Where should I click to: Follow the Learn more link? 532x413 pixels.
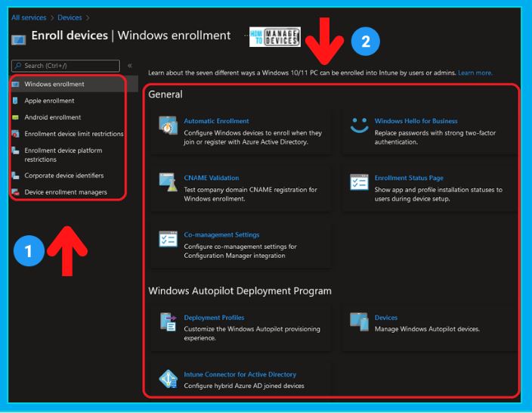[x=475, y=73]
